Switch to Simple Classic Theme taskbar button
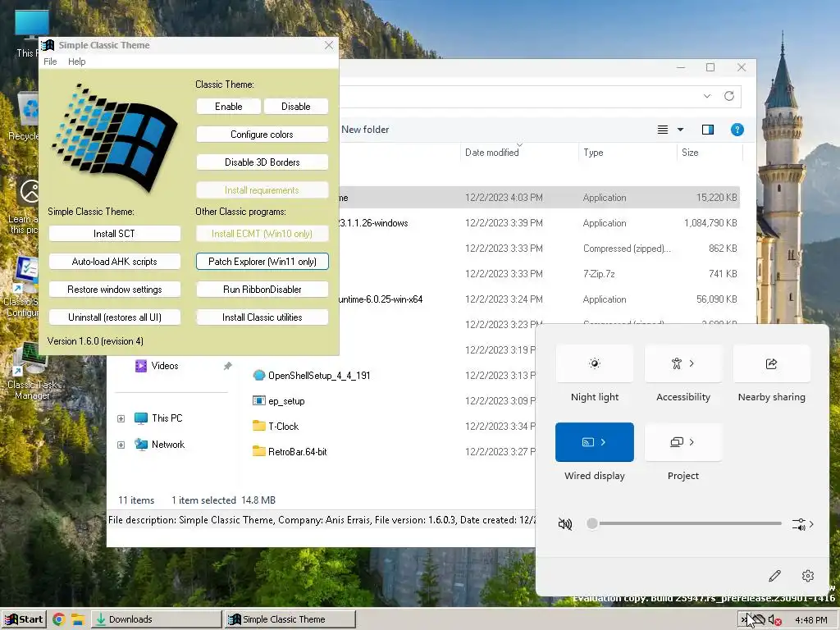Image resolution: width=840 pixels, height=630 pixels. coord(290,619)
